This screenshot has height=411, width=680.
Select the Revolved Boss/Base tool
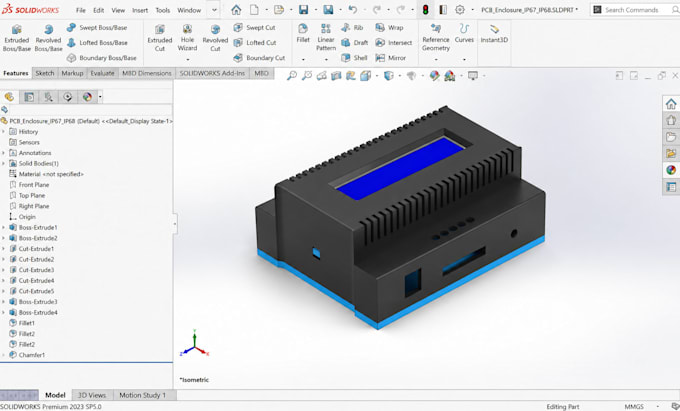tap(48, 39)
